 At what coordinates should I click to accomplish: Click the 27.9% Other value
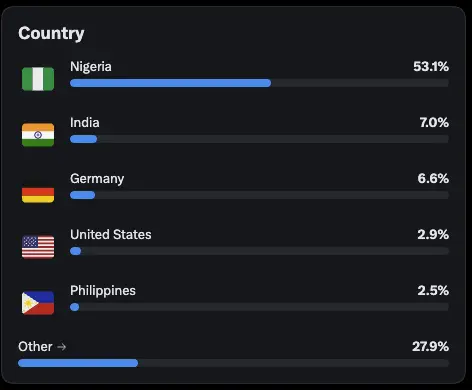pos(430,346)
